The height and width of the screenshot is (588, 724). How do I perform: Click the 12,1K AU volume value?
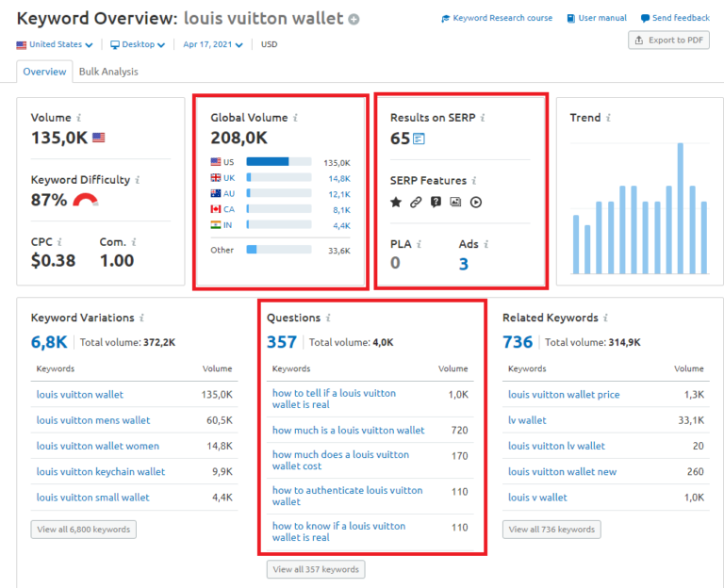(x=339, y=194)
